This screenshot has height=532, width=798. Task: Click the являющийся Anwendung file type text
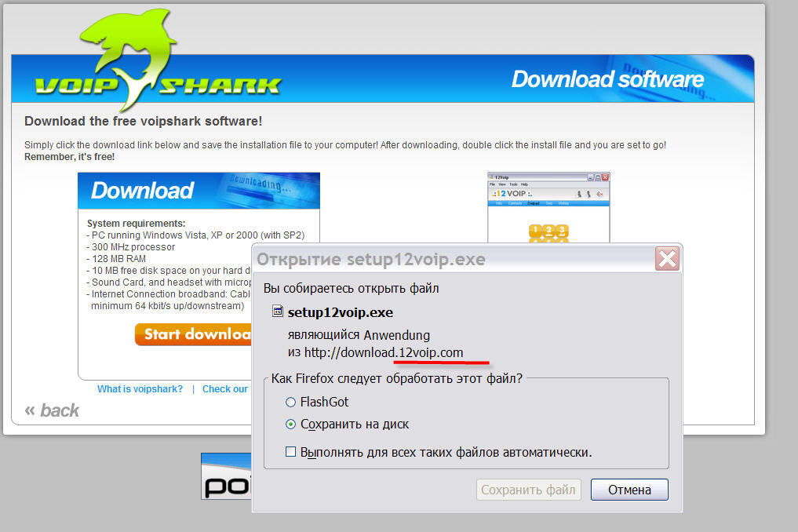coord(359,335)
